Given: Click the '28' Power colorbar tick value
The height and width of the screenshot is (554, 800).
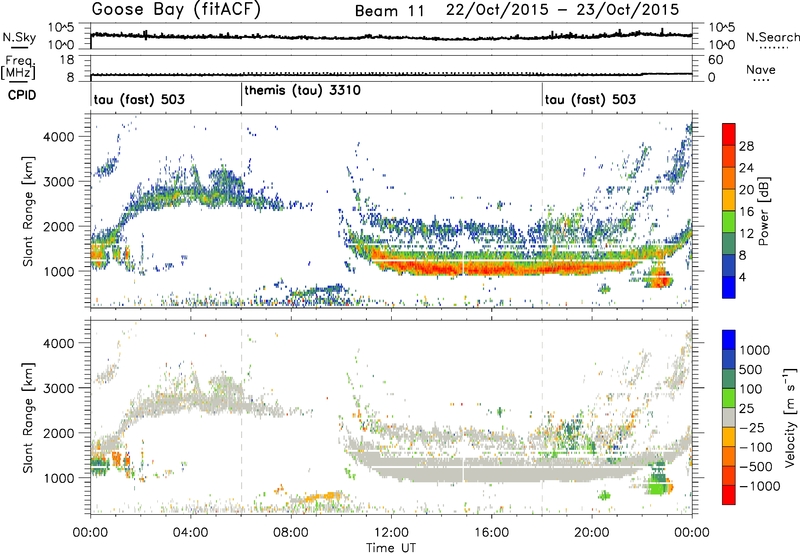Looking at the screenshot, I should click(x=746, y=146).
